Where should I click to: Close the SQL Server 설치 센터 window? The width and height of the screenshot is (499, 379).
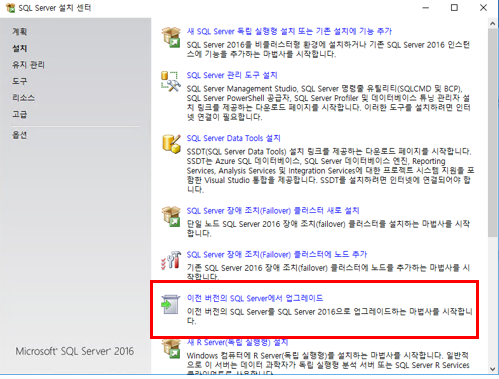483,8
